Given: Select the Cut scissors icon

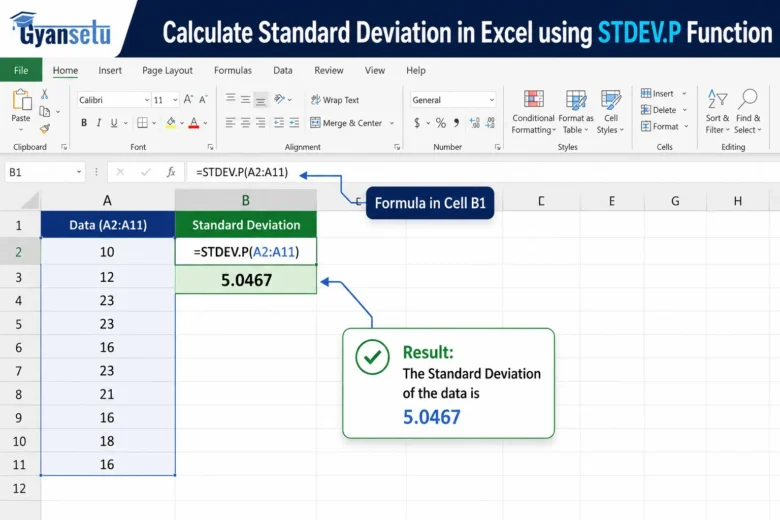Looking at the screenshot, I should click(x=45, y=94).
